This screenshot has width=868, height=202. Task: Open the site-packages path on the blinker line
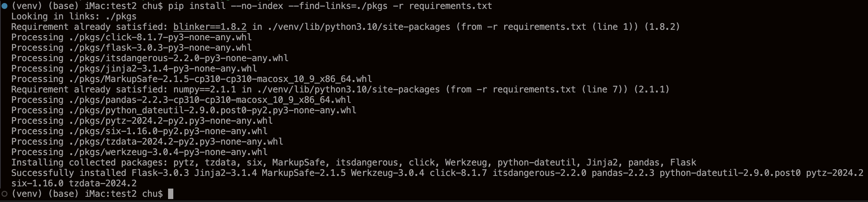tap(359, 27)
